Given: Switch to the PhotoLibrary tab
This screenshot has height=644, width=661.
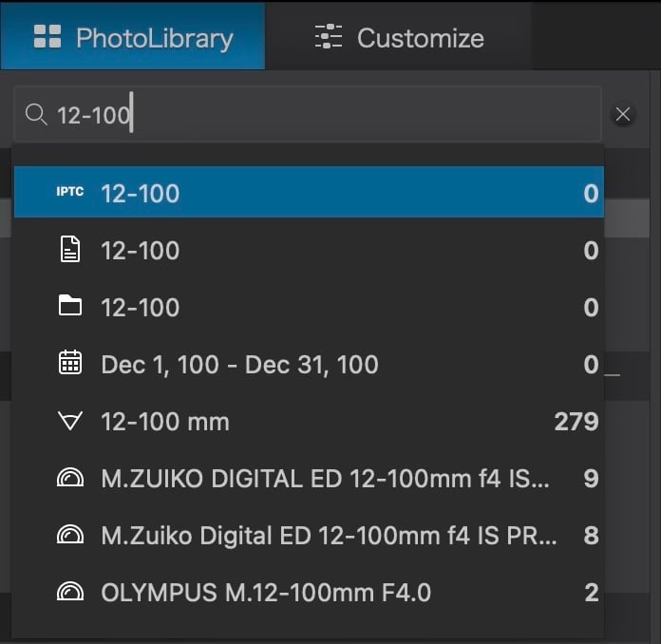Looking at the screenshot, I should [x=133, y=37].
